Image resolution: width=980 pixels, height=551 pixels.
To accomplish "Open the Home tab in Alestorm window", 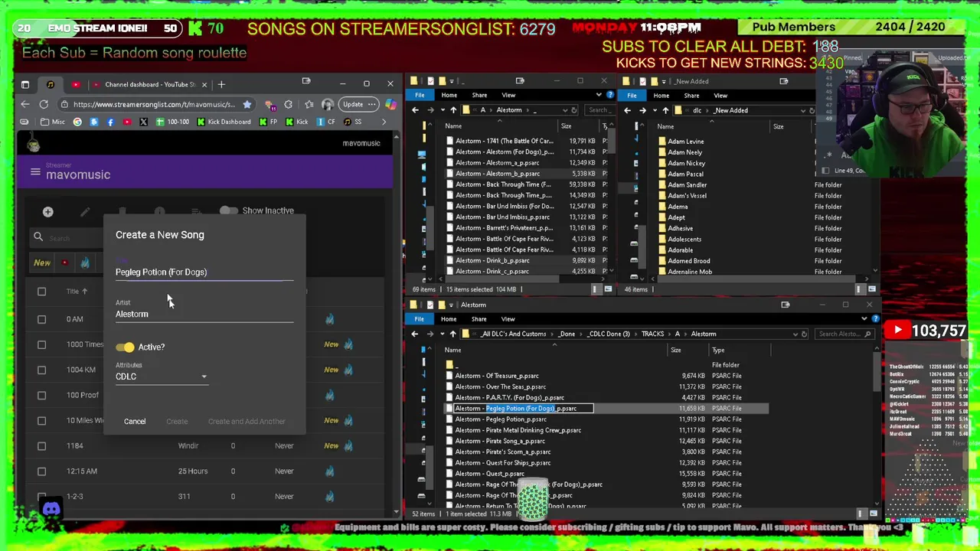I will click(449, 318).
